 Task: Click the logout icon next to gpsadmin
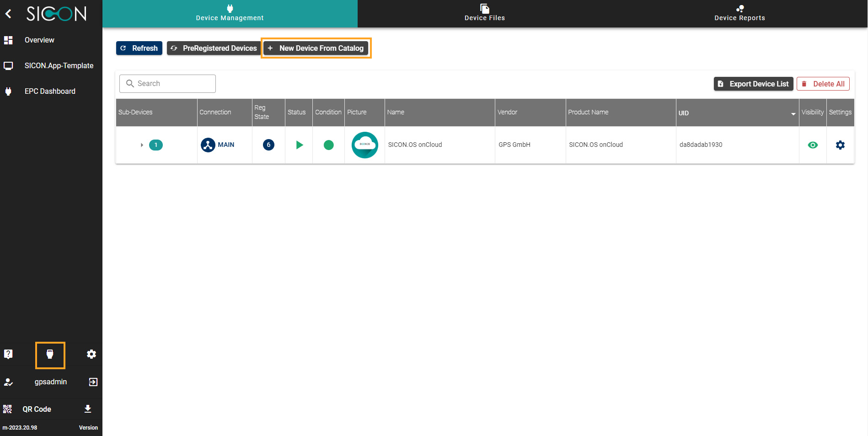93,382
